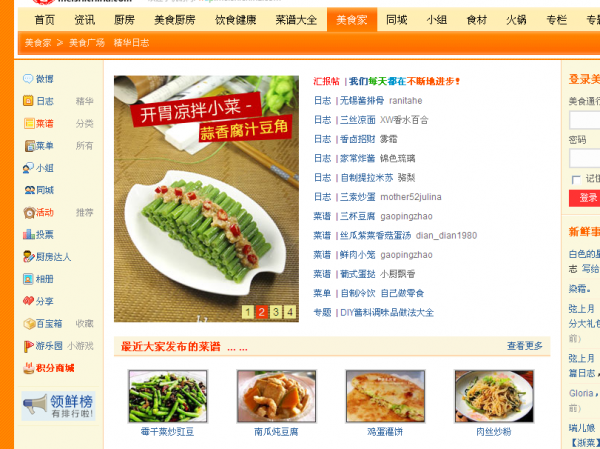Click 美食广场 in the breadcrumb
This screenshot has width=600, height=449.
point(87,43)
